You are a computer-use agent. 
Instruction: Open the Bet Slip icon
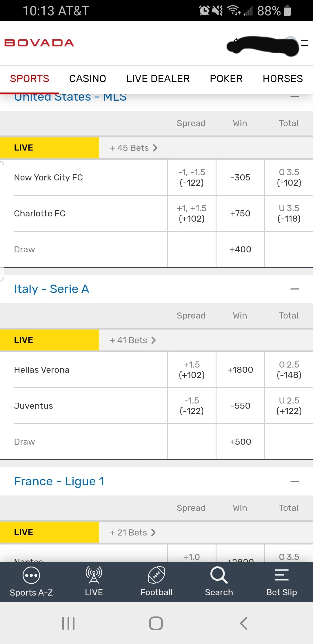[281, 575]
